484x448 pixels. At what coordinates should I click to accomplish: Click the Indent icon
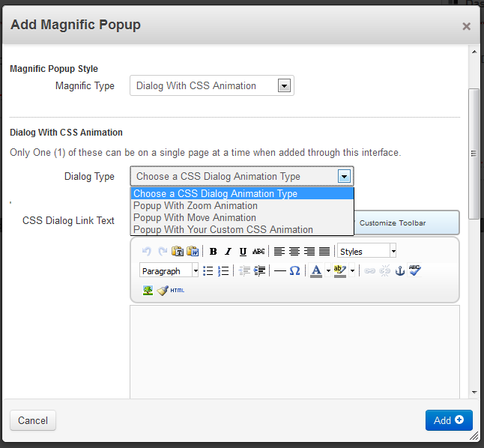259,270
